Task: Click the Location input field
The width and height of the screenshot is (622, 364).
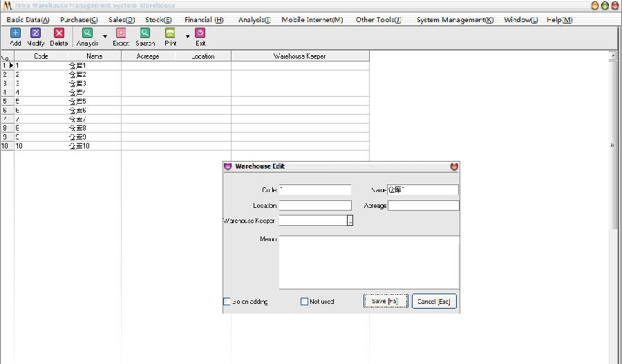Action: coord(315,206)
